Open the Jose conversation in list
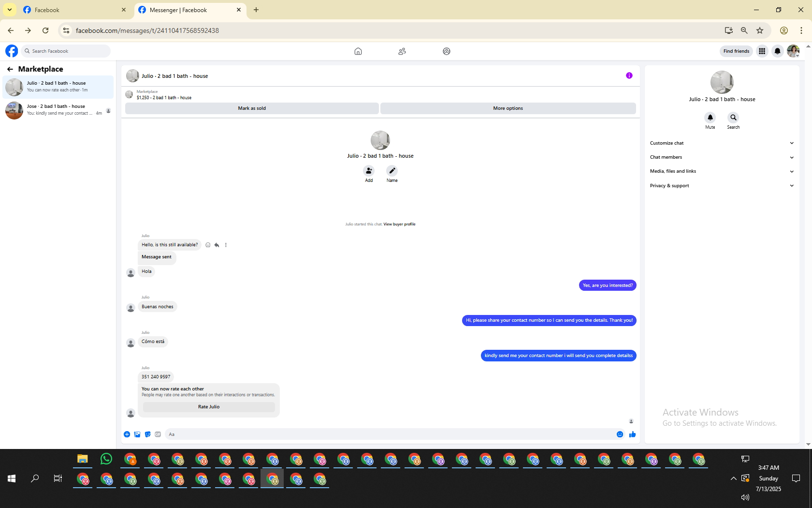The image size is (812, 508). pos(58,110)
